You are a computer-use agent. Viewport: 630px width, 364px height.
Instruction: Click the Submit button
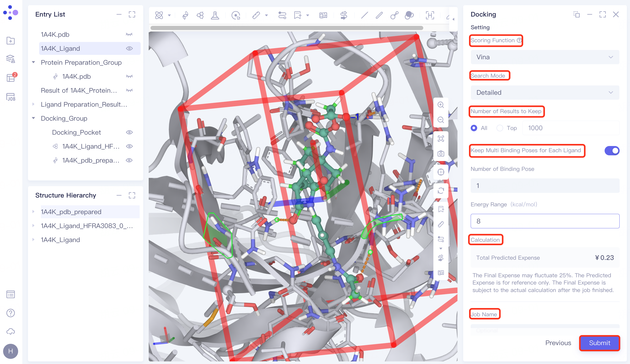[x=599, y=343]
